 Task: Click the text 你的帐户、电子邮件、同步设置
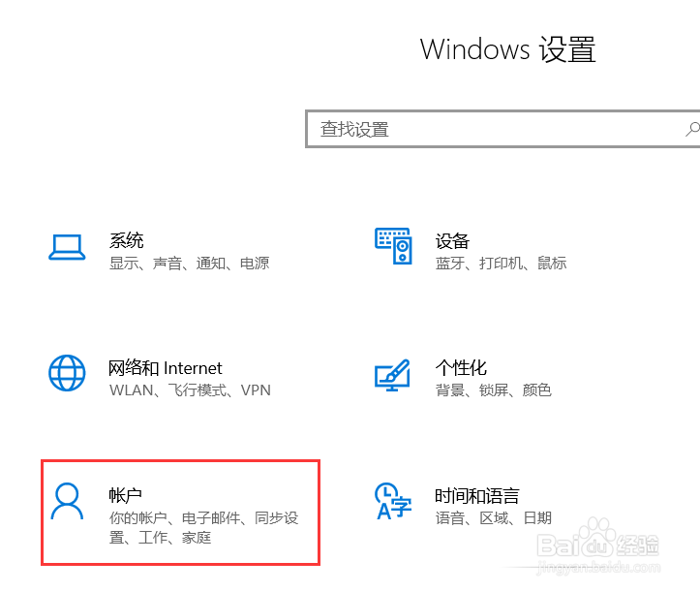point(204,528)
